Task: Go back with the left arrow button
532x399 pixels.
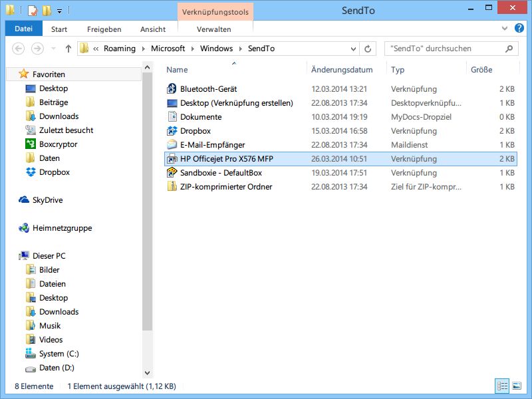Action: [x=19, y=49]
